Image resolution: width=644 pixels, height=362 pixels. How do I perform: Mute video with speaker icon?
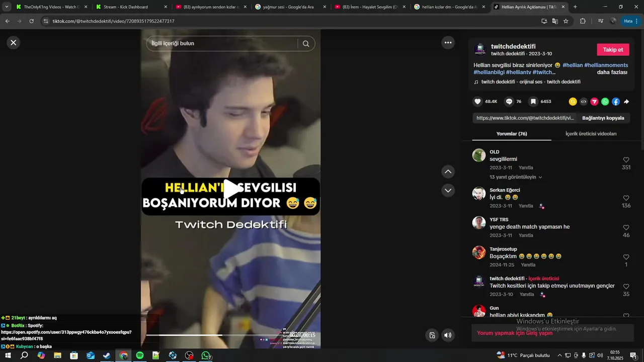tap(448, 335)
